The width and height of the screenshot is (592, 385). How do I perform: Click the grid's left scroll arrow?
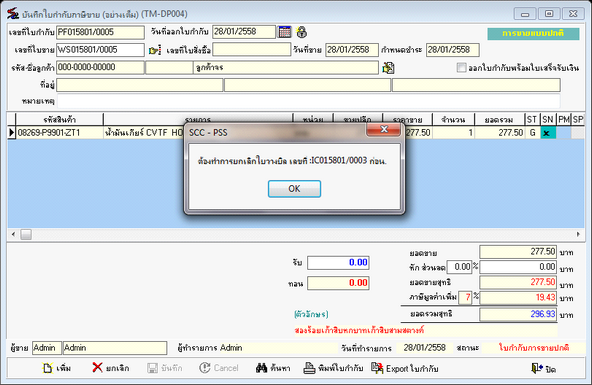[x=13, y=234]
